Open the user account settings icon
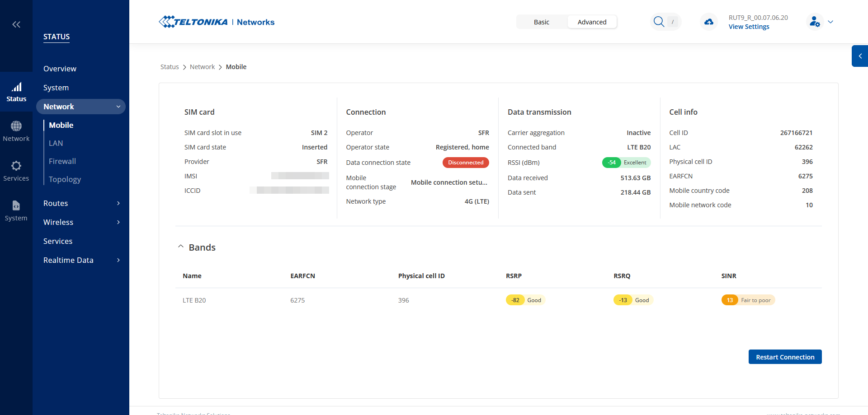 coord(815,22)
